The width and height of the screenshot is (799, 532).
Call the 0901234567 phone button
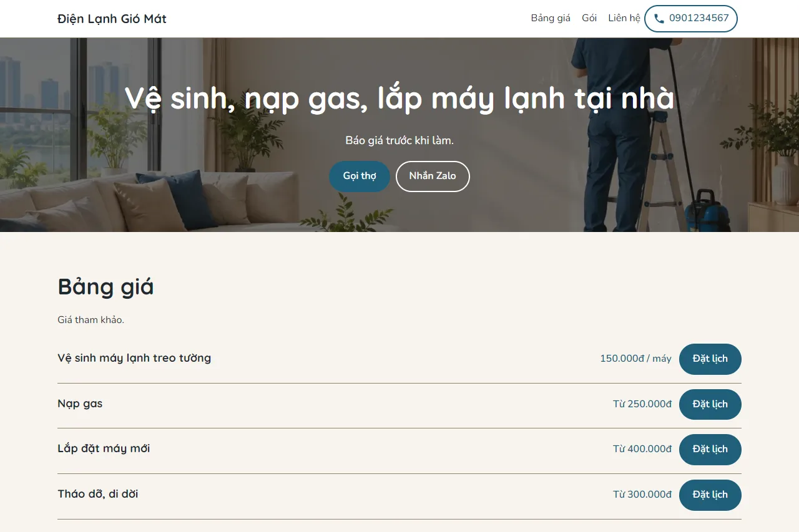point(691,19)
